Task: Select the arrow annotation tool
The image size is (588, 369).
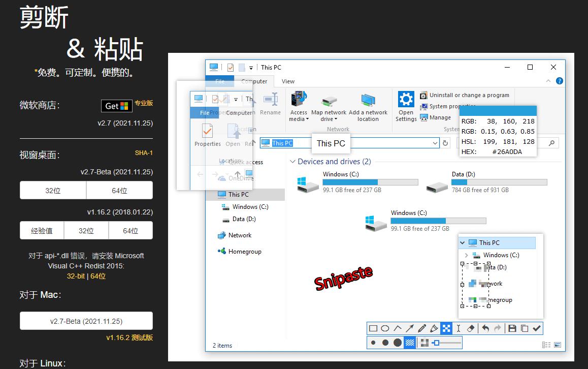Action: coord(410,328)
